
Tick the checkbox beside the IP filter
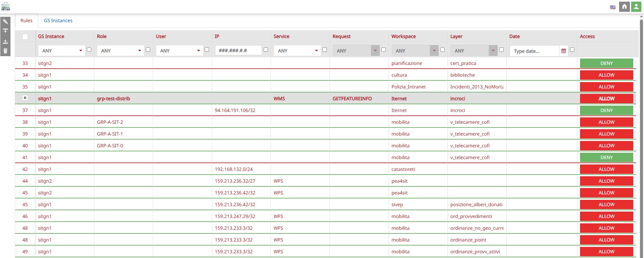click(x=266, y=50)
